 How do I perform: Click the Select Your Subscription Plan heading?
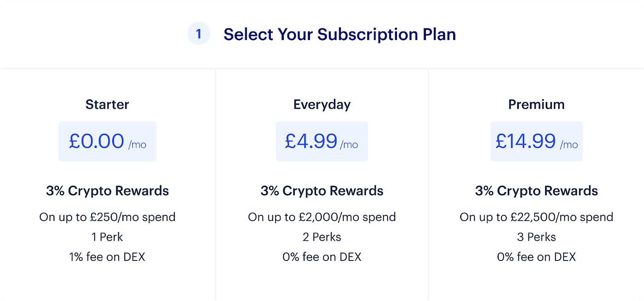[340, 34]
